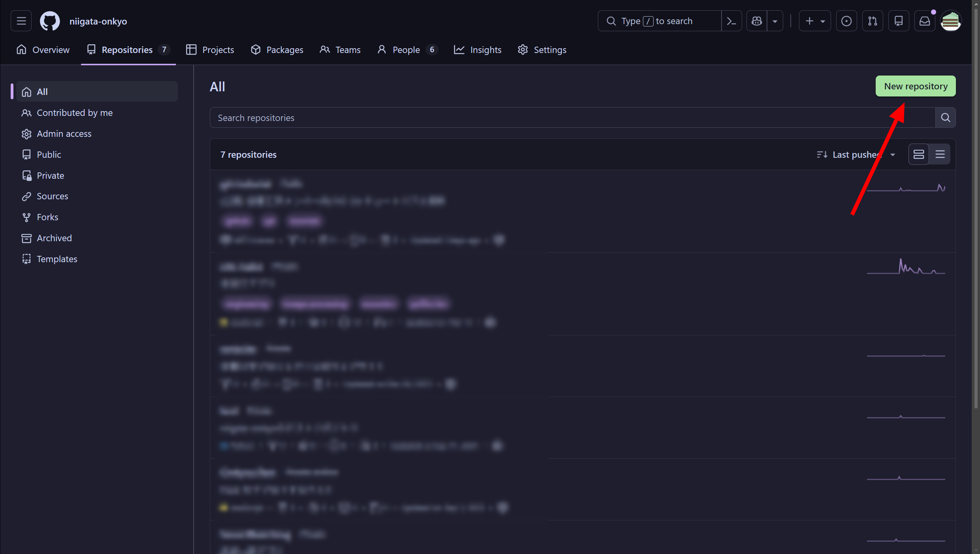Open the organization Settings tab
The image size is (980, 554).
point(542,50)
